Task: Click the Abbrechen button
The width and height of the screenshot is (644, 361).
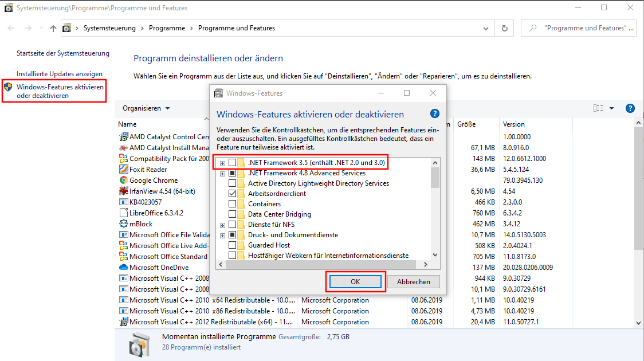Action: pos(414,281)
